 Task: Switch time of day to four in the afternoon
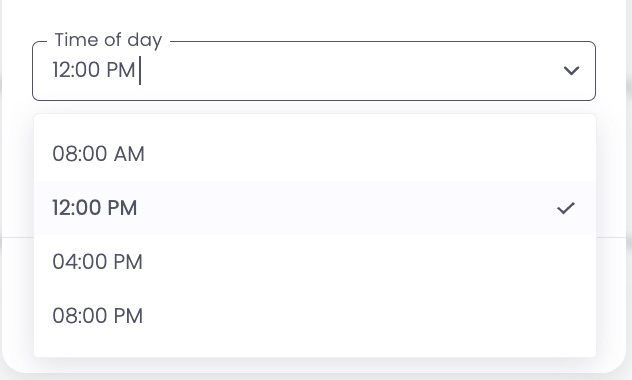click(x=315, y=262)
